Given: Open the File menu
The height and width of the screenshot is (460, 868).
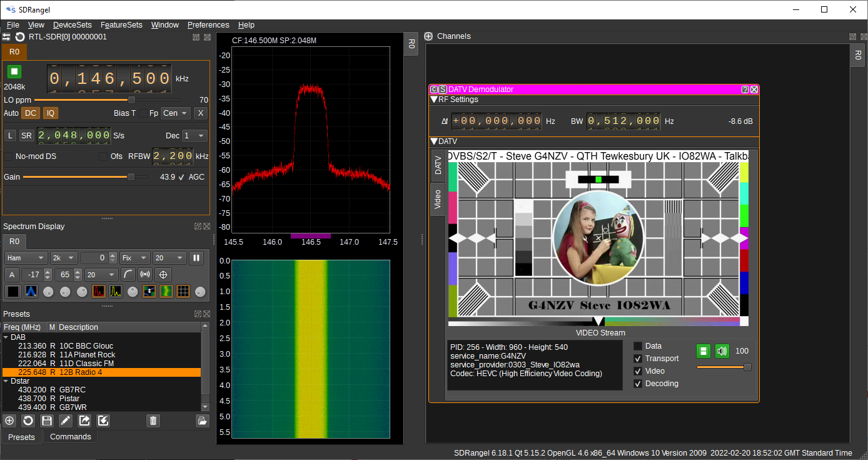Looking at the screenshot, I should point(13,25).
